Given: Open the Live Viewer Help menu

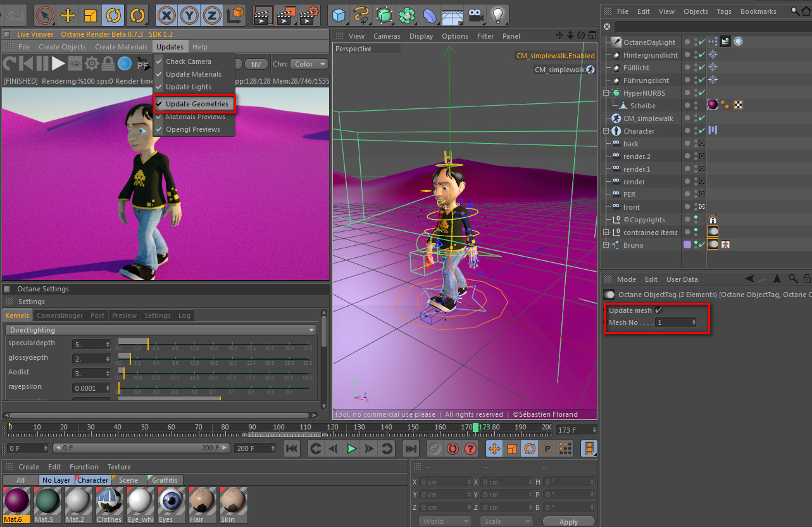Looking at the screenshot, I should [200, 47].
